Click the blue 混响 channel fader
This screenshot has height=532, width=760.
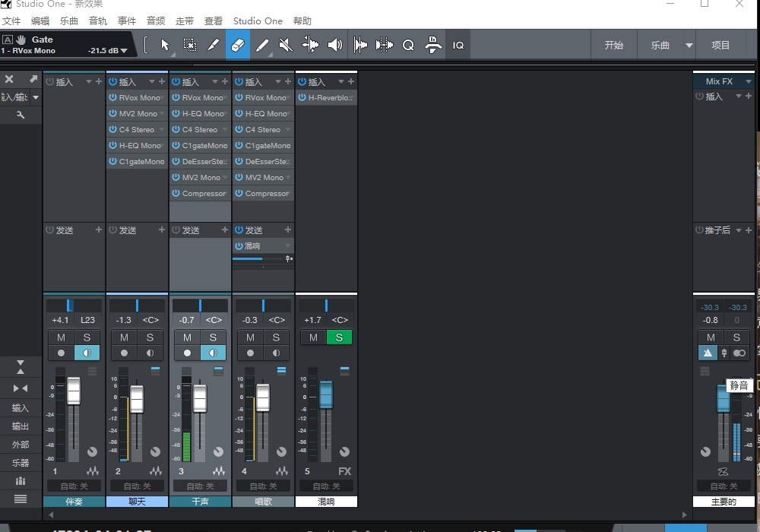tap(326, 394)
